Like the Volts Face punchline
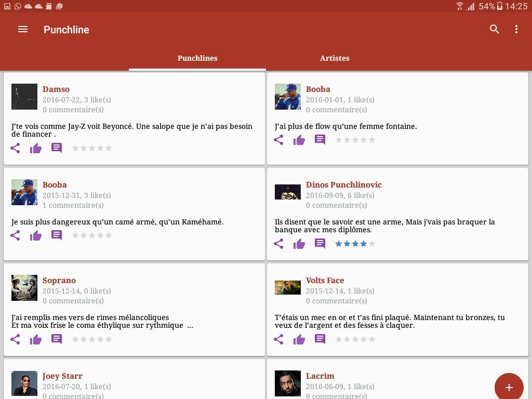This screenshot has height=399, width=532. [299, 340]
